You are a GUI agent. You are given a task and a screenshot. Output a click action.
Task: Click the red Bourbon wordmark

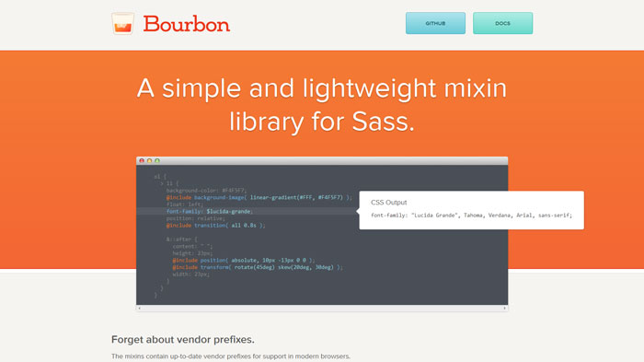187,24
